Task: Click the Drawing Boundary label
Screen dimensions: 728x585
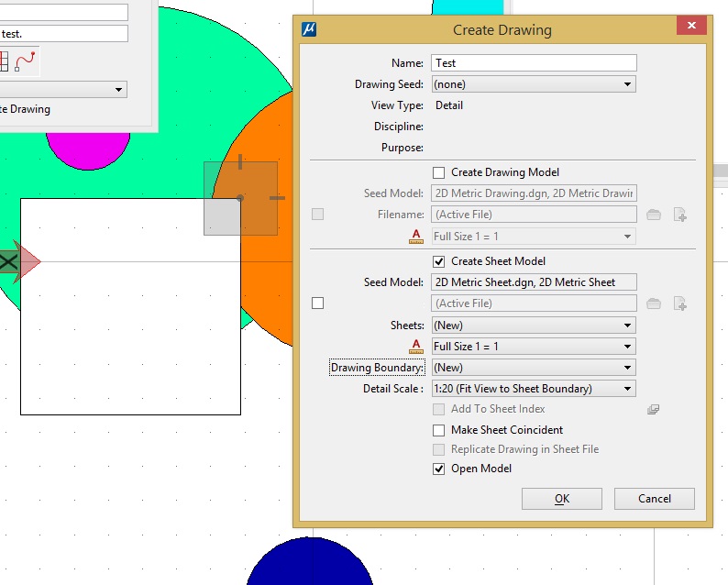Action: click(377, 368)
